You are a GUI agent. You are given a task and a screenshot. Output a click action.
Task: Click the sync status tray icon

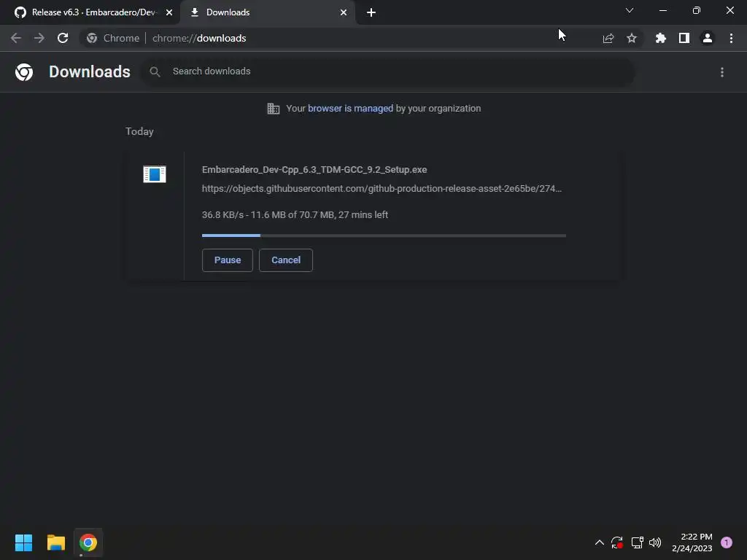point(617,542)
